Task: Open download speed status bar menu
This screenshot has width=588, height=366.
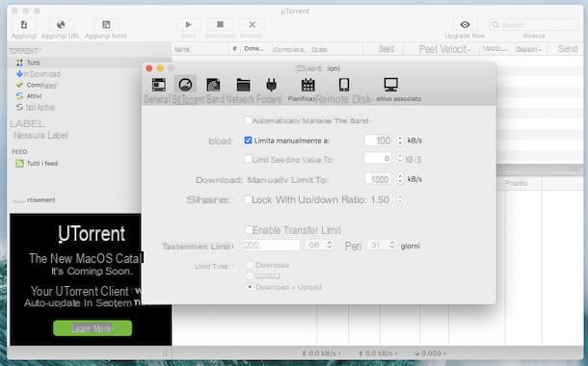Action: point(321,353)
